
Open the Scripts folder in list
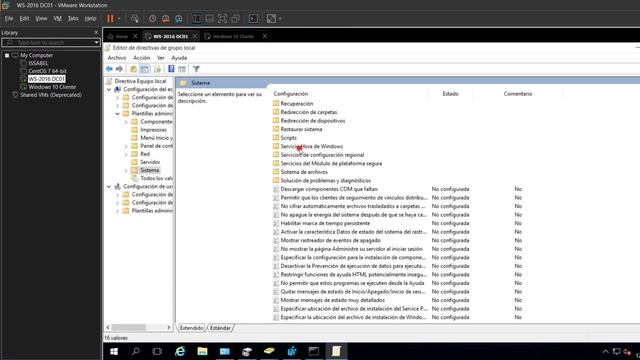click(x=288, y=138)
